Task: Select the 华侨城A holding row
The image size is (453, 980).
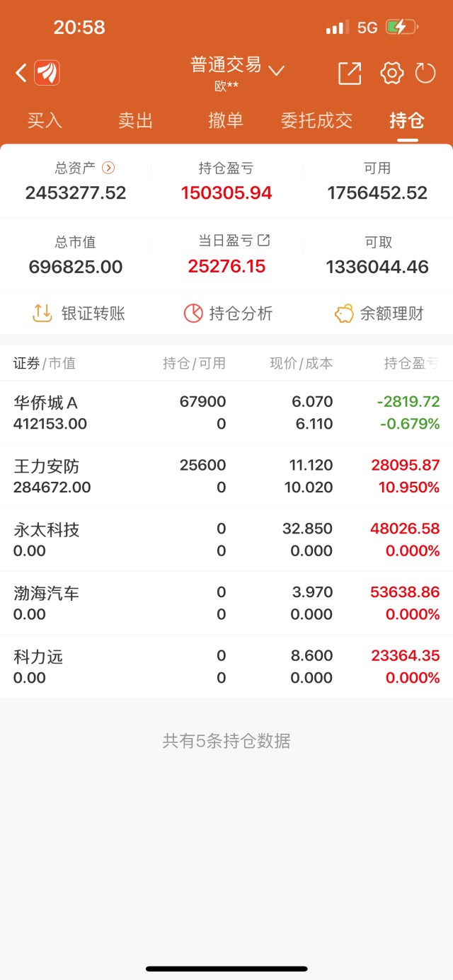Action: (x=226, y=413)
